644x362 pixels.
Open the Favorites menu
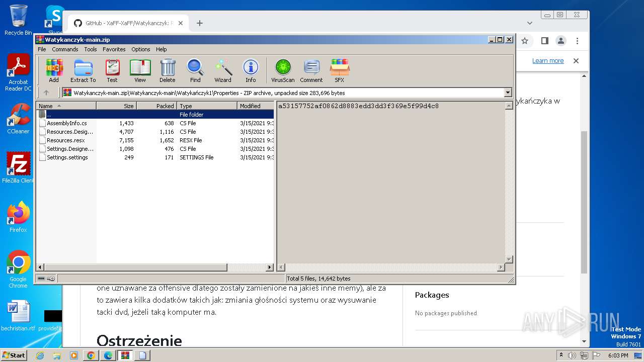point(114,49)
